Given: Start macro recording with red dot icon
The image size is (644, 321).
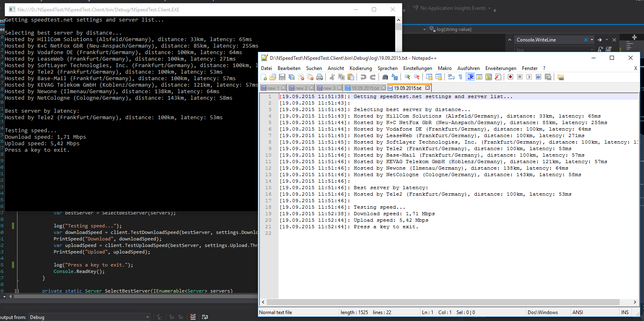Looking at the screenshot, I should (x=510, y=77).
